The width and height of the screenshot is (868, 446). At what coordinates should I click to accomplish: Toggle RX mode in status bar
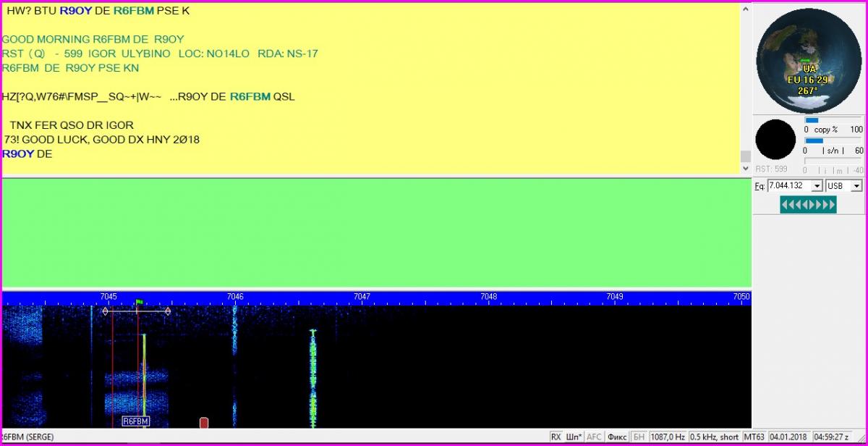click(x=556, y=437)
